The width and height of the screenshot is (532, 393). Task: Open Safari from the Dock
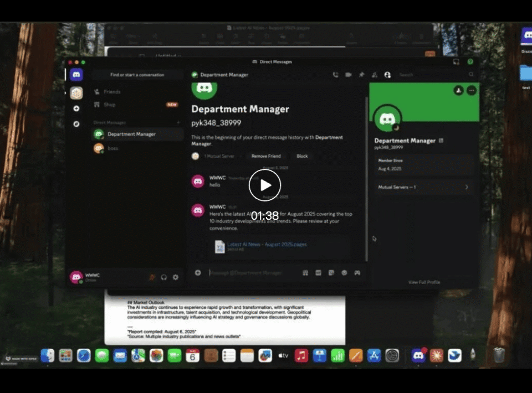84,356
